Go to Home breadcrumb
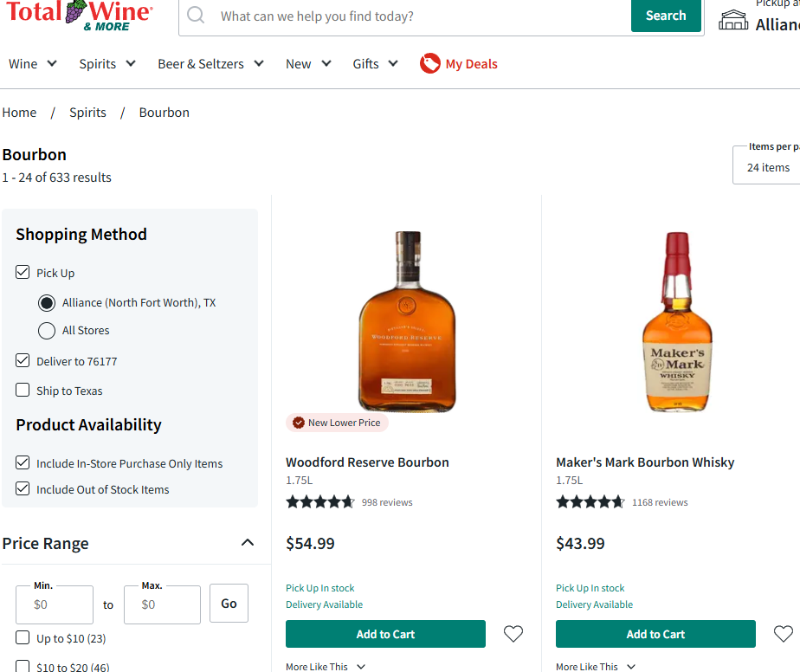This screenshot has height=672, width=800. tap(19, 113)
